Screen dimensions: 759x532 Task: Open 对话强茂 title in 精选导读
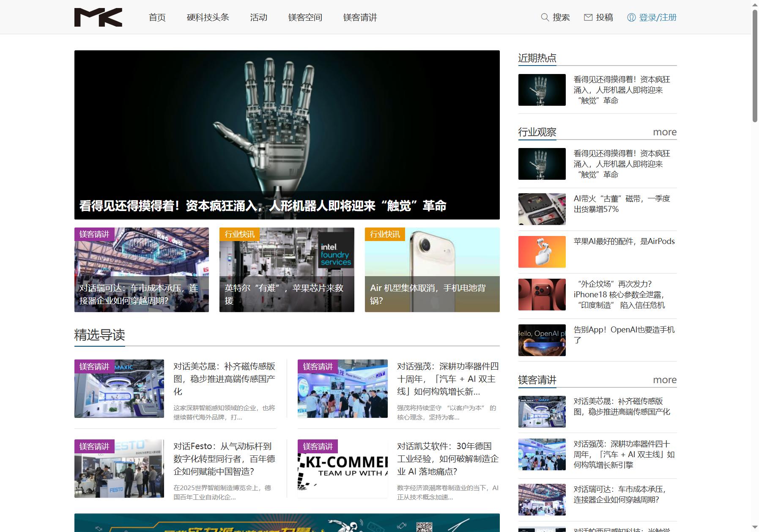pos(448,378)
